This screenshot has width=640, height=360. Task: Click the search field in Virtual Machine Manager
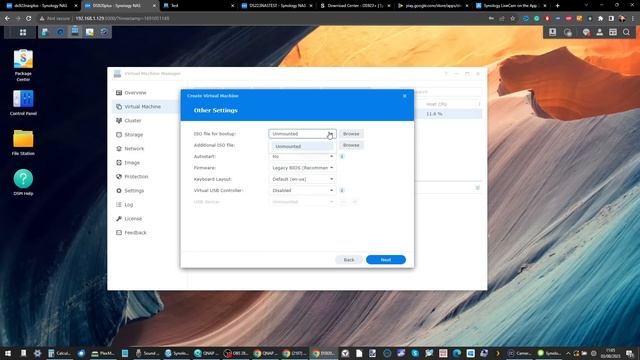pyautogui.click(x=447, y=92)
